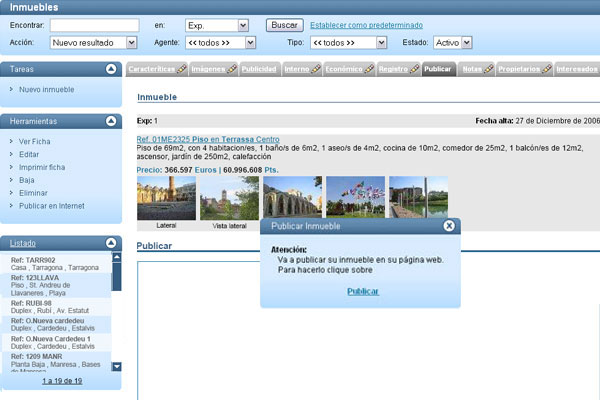Click the pencil icon on Notas tab
The height and width of the screenshot is (400, 600).
click(487, 69)
